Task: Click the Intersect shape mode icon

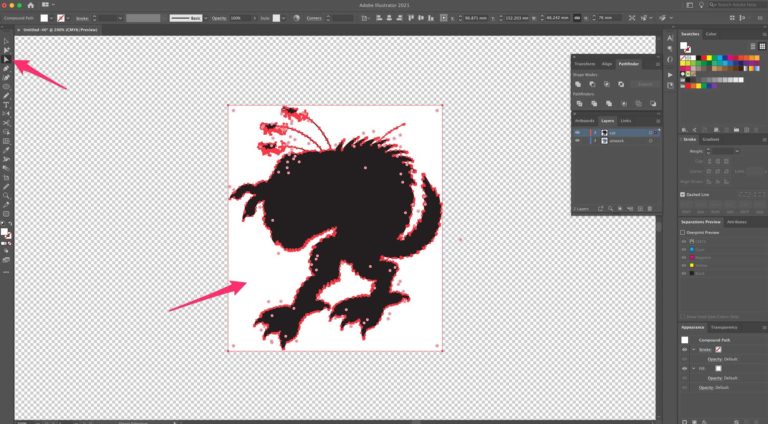Action: (606, 84)
